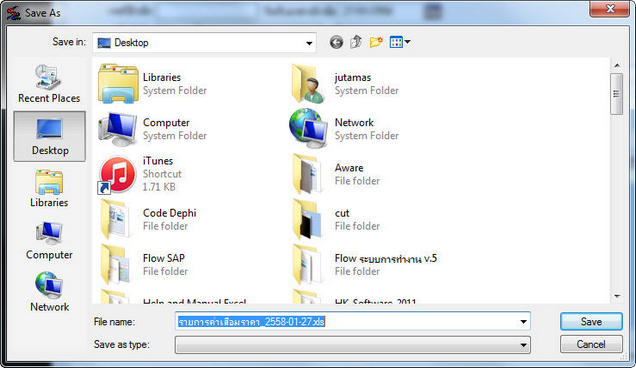Click the File name text field
The width and height of the screenshot is (636, 368).
point(347,322)
